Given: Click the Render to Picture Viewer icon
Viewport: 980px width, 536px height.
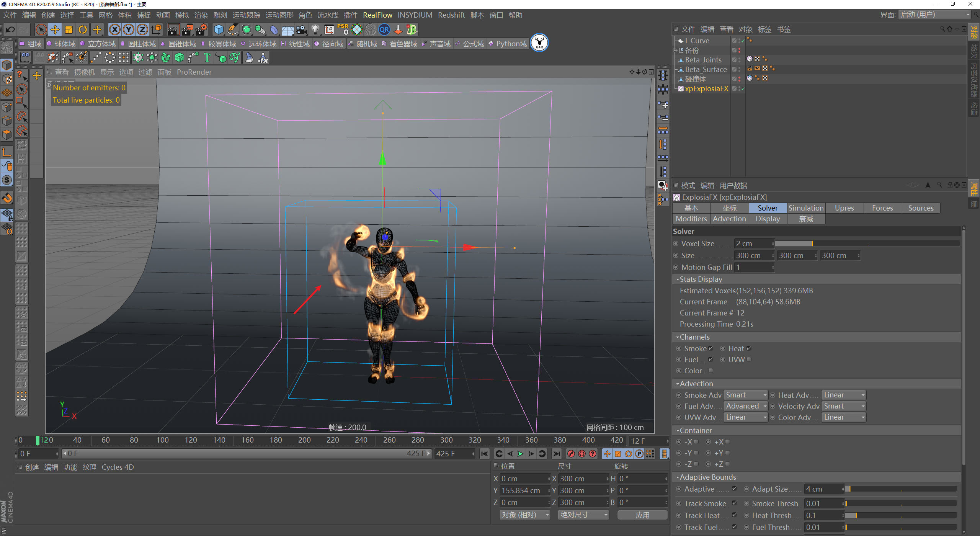Looking at the screenshot, I should coord(187,29).
